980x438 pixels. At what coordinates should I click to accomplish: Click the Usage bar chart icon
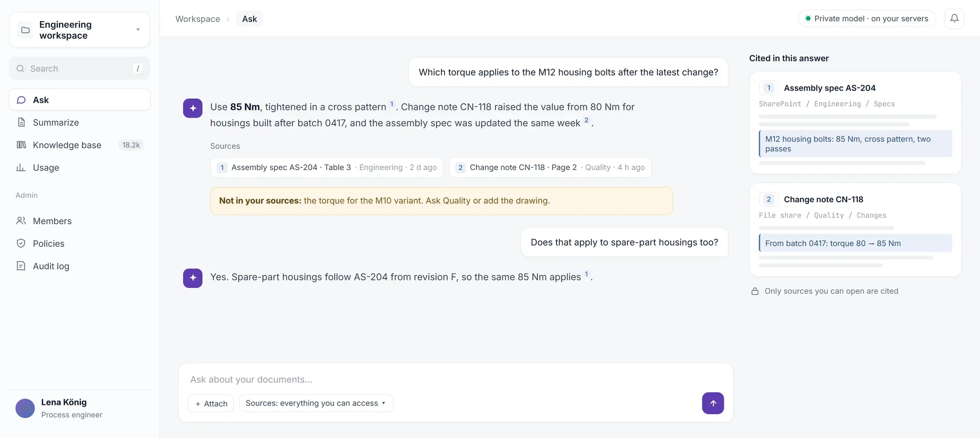tap(21, 167)
